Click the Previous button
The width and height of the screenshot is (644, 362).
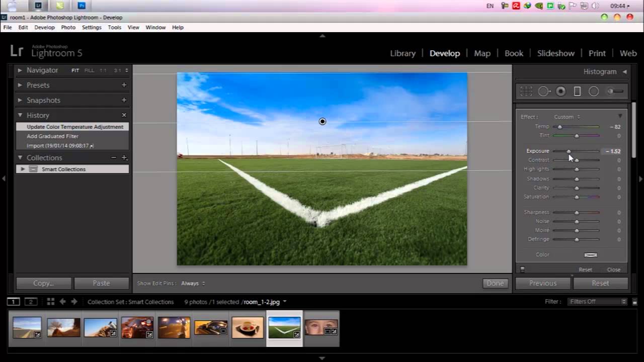tap(543, 284)
